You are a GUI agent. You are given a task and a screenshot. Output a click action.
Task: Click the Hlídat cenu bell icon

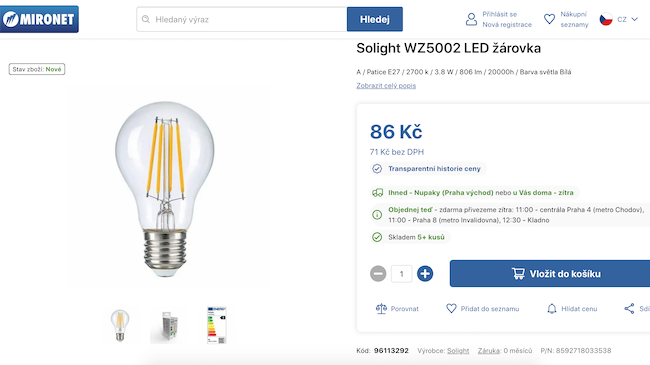click(552, 309)
